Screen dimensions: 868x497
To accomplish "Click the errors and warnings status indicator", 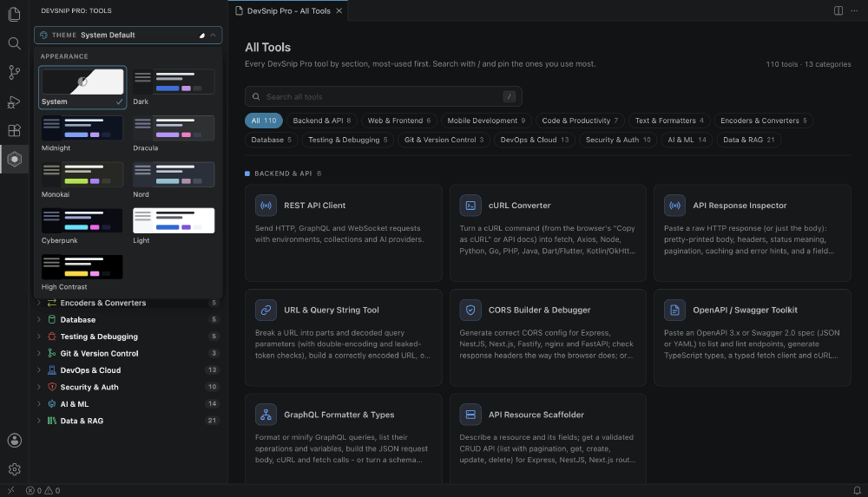I will (43, 490).
